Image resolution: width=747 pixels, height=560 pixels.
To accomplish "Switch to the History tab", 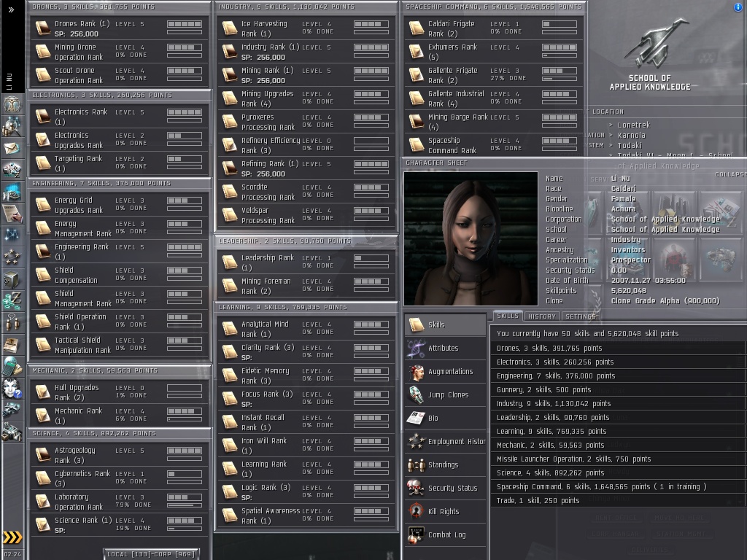I will tap(542, 316).
